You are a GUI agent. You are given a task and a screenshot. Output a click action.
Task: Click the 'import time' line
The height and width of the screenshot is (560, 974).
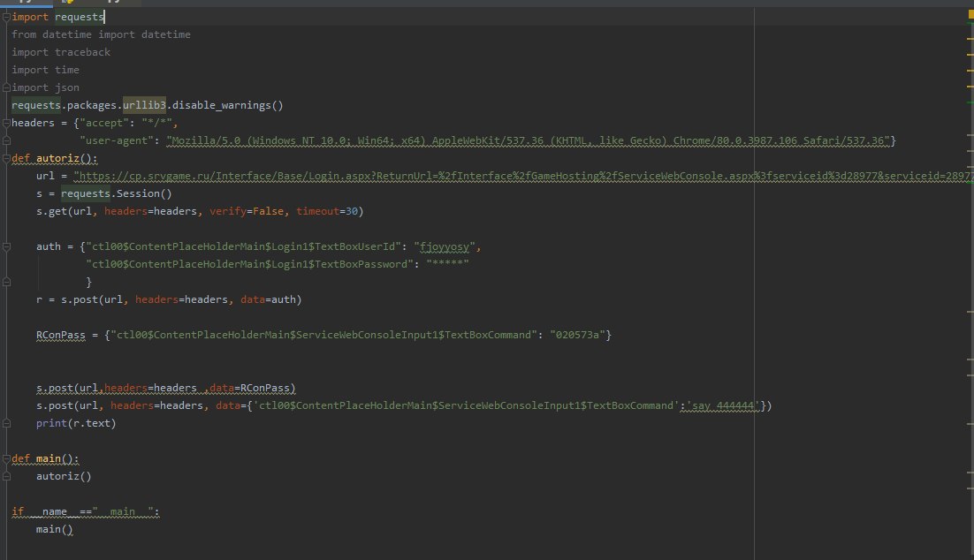point(45,70)
